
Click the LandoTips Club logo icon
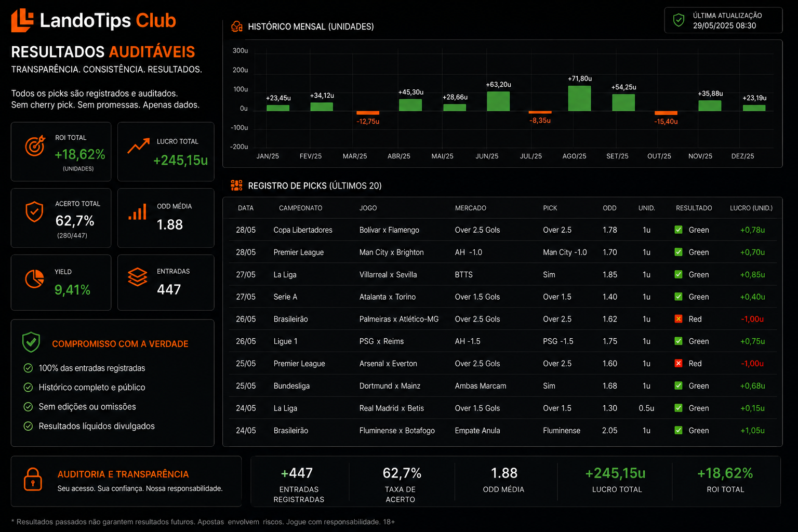tap(22, 20)
